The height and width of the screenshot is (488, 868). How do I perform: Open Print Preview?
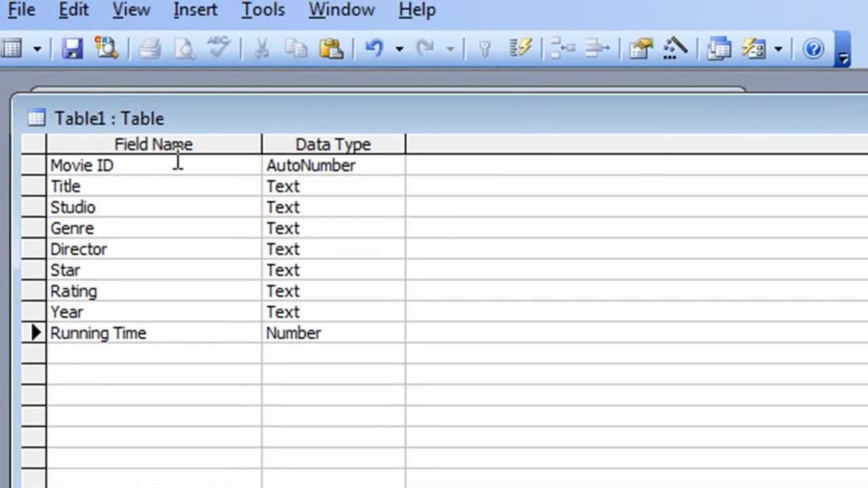184,47
